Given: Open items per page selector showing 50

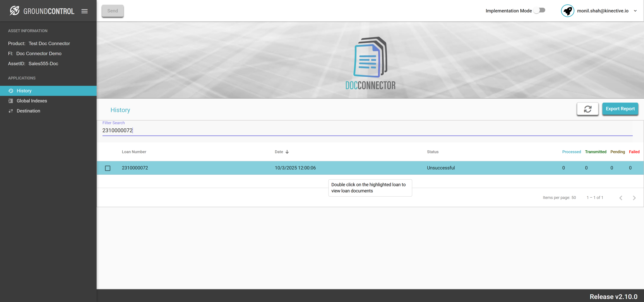Looking at the screenshot, I should click(574, 198).
